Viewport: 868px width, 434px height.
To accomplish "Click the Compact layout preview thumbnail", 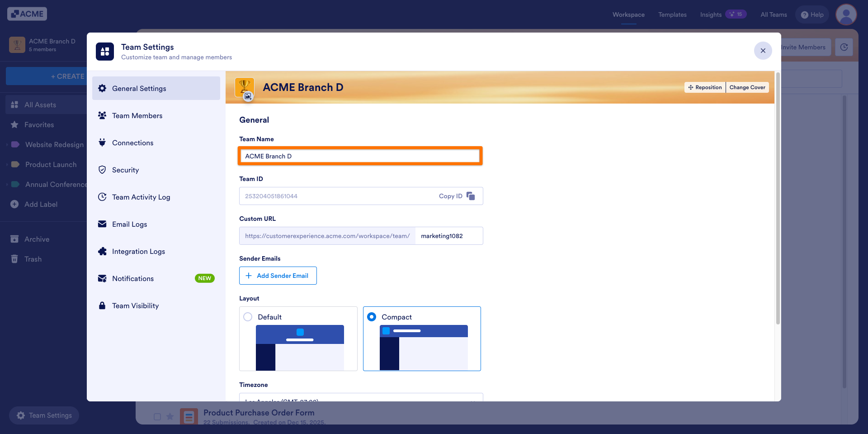I will pyautogui.click(x=424, y=348).
